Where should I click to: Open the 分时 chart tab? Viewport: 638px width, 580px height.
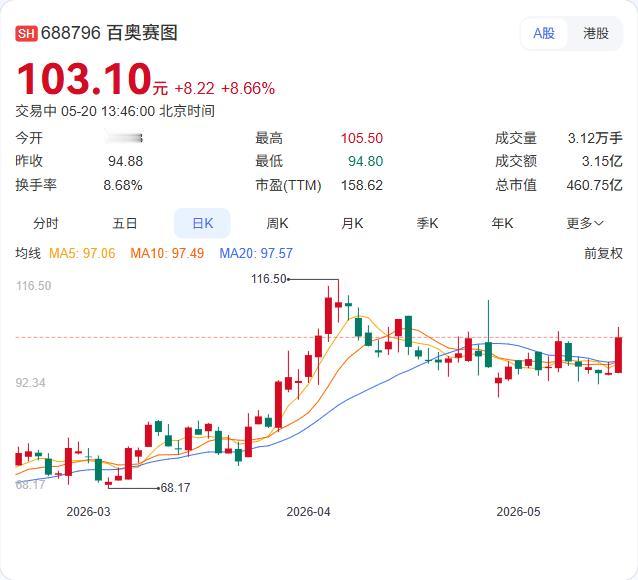[x=46, y=223]
